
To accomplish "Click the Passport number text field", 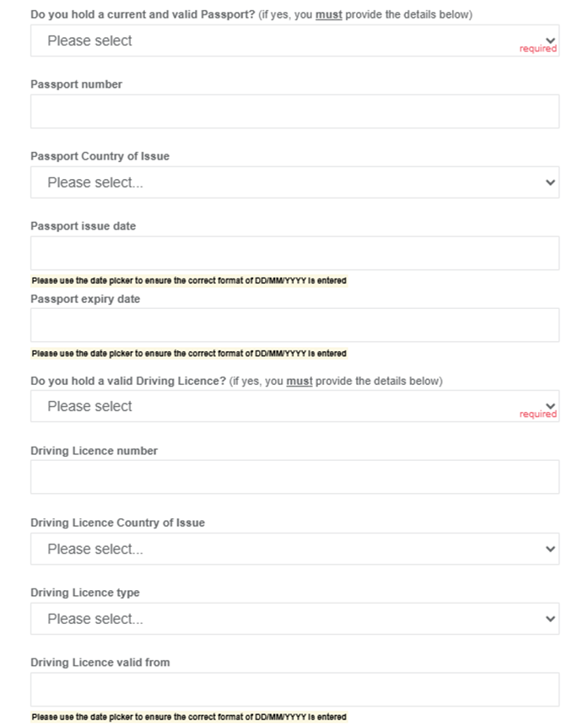I will coord(294,111).
